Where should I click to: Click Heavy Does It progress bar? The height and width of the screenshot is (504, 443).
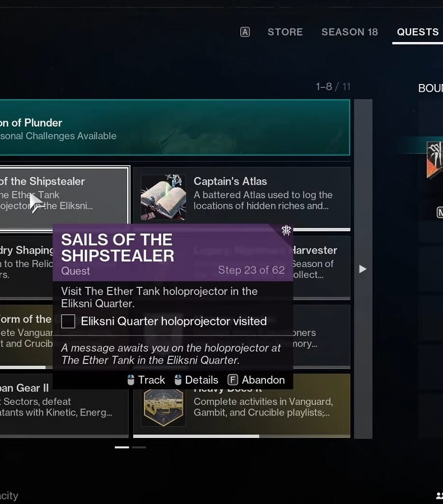(242, 436)
